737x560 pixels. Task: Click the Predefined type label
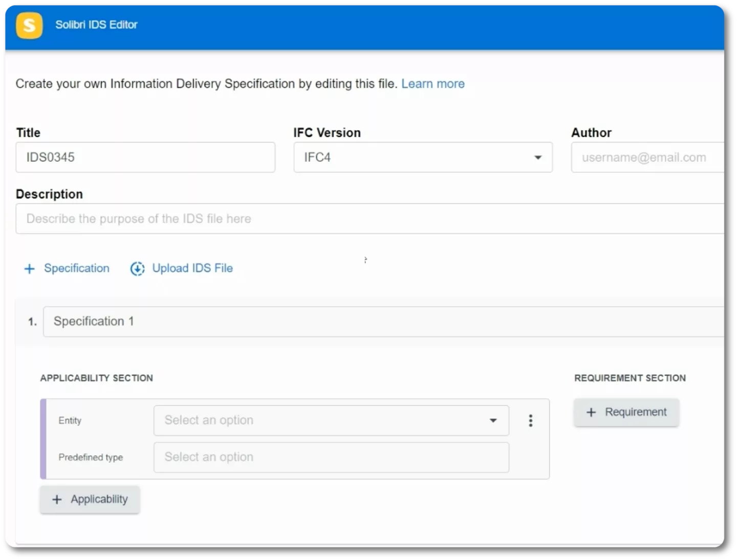[x=91, y=457]
